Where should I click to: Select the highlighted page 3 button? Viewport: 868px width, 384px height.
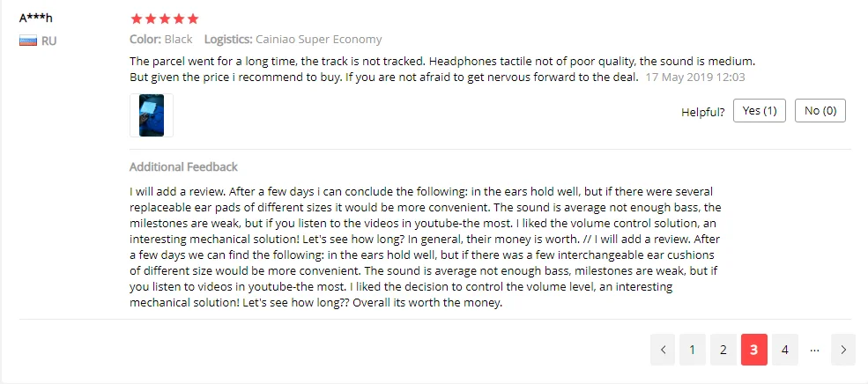(754, 350)
